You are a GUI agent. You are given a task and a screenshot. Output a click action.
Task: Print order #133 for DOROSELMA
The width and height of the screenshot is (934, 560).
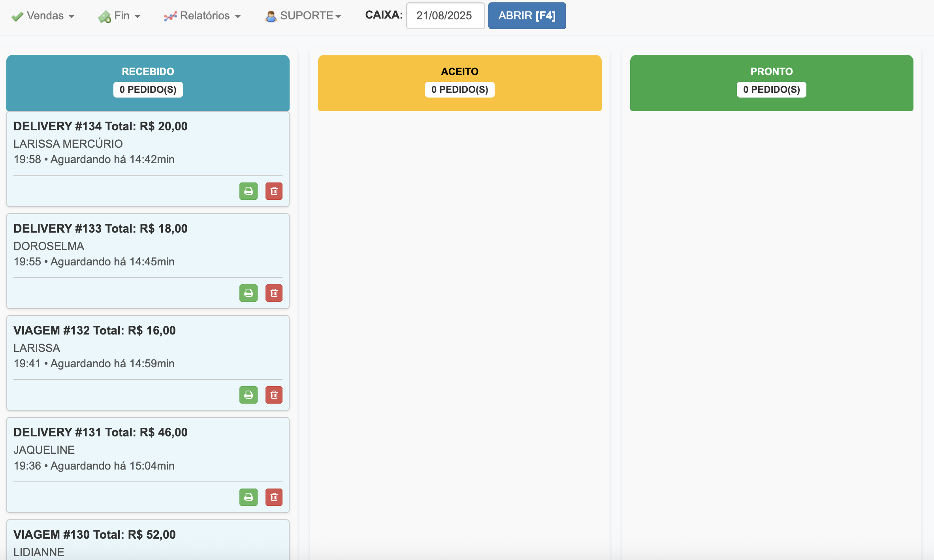[248, 293]
